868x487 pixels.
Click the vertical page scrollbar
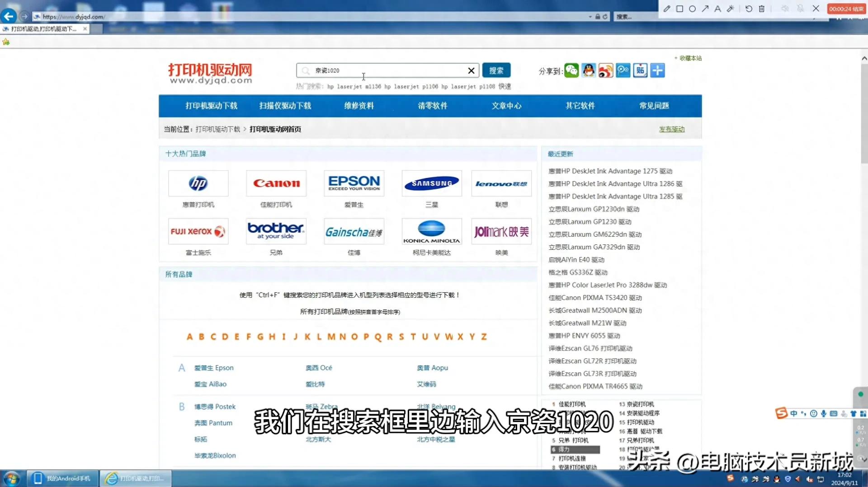pos(864,113)
